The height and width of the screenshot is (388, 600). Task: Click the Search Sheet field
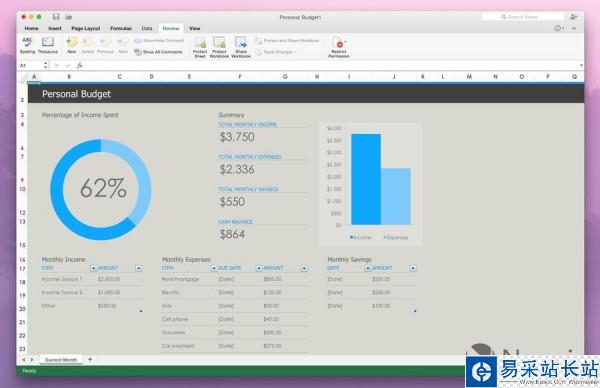(523, 17)
